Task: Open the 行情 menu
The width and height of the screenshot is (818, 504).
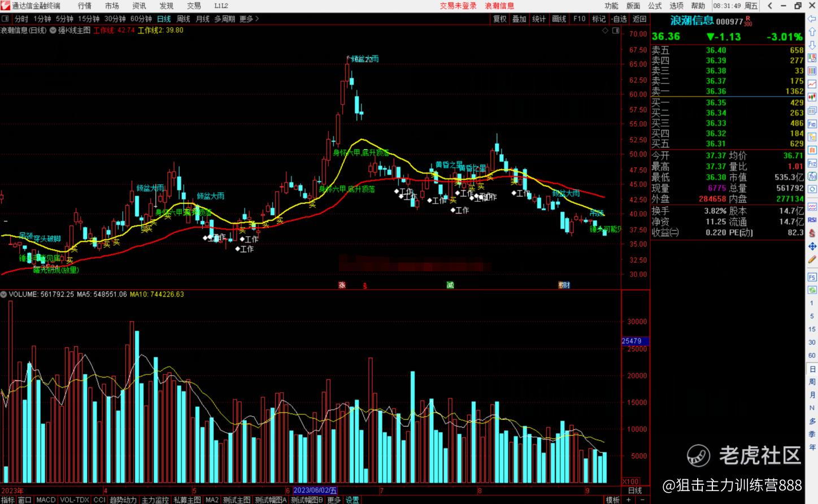Action: pos(85,6)
